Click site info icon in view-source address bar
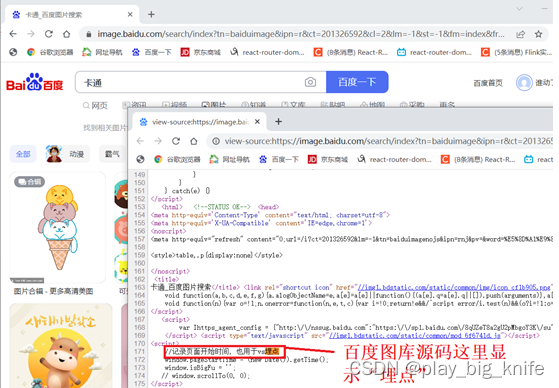 pos(216,141)
